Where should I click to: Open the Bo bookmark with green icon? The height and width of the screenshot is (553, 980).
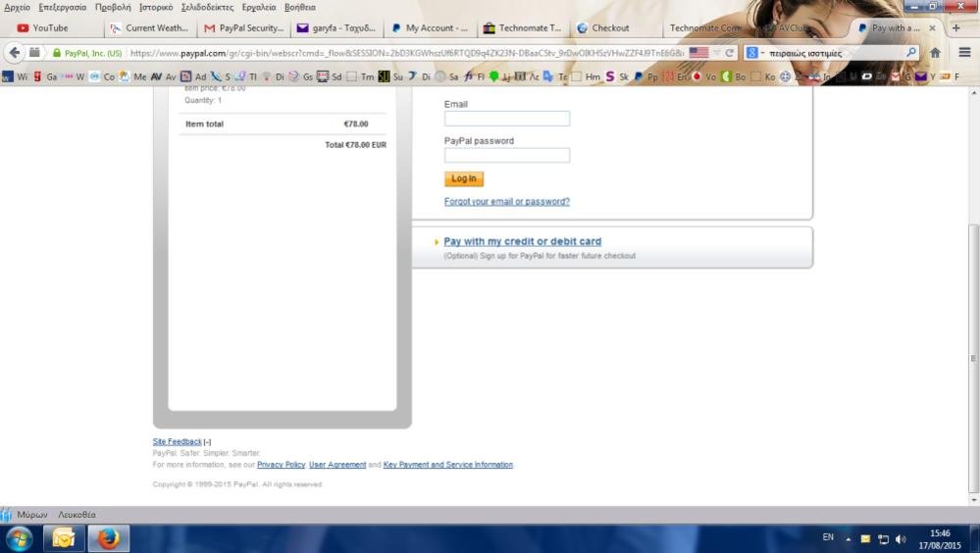point(734,76)
